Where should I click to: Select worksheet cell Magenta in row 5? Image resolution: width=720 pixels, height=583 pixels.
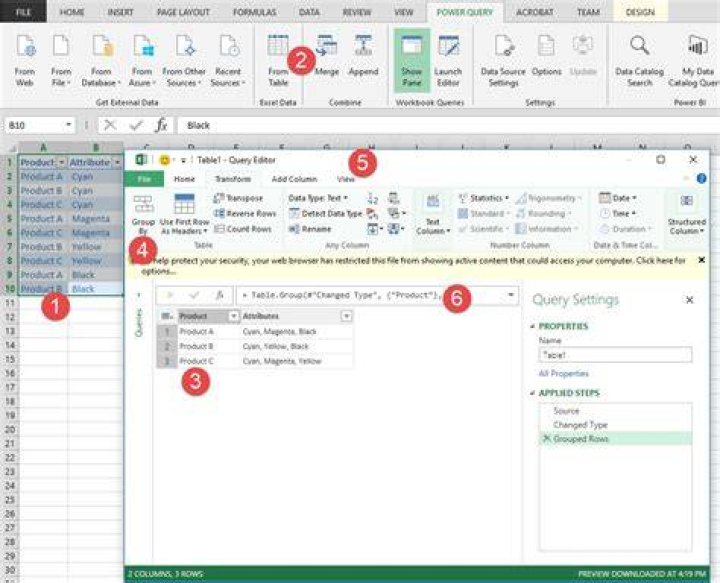click(96, 219)
